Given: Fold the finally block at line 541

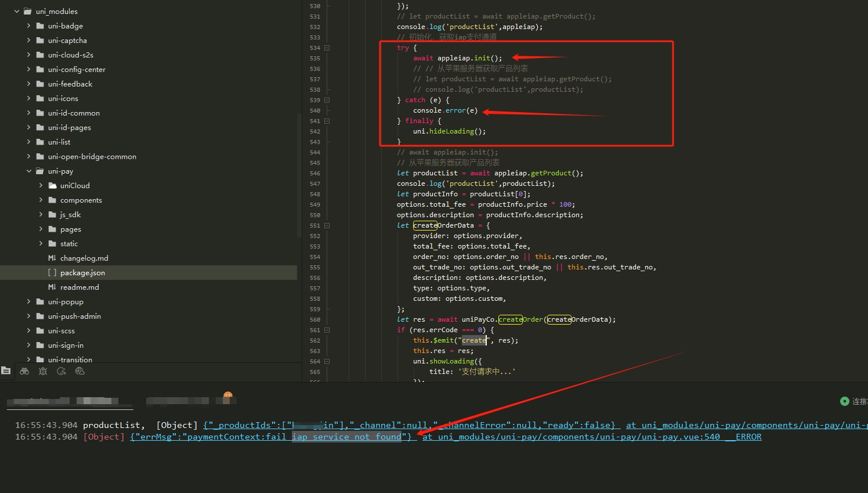Looking at the screenshot, I should 327,121.
